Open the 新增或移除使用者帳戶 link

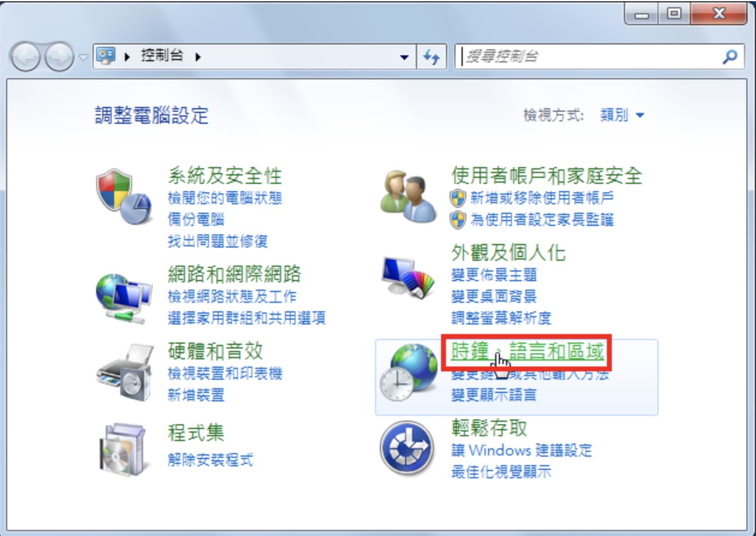541,197
